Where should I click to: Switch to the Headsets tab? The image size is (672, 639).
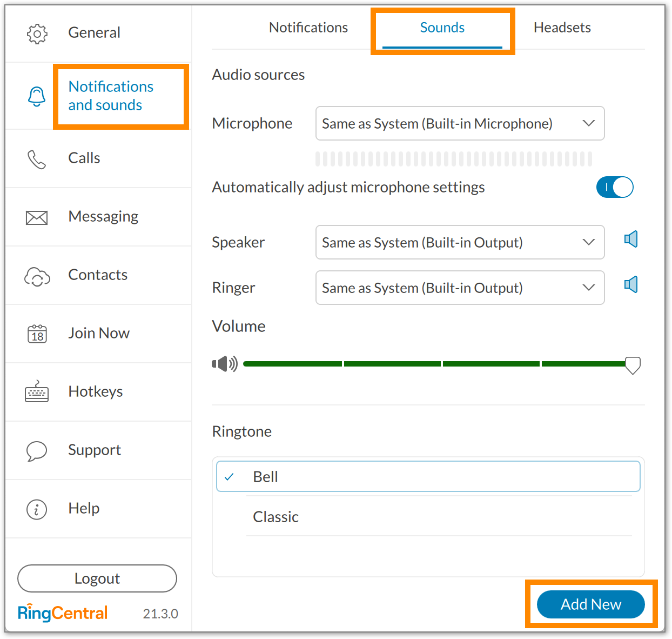[562, 28]
